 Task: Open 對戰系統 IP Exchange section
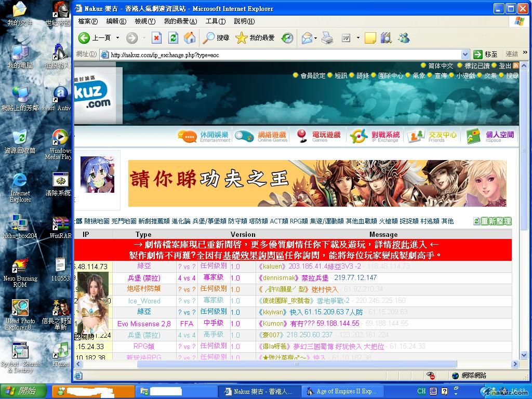coord(375,137)
